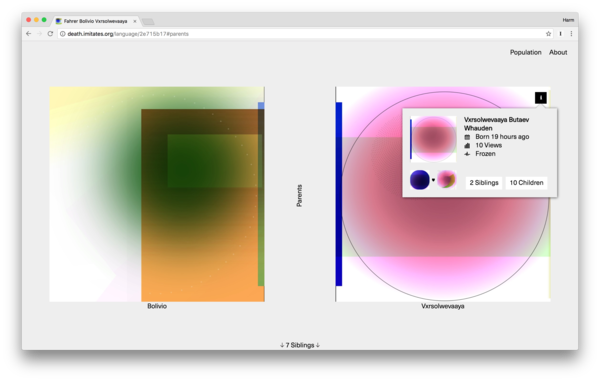Click the frozen status icon

467,154
